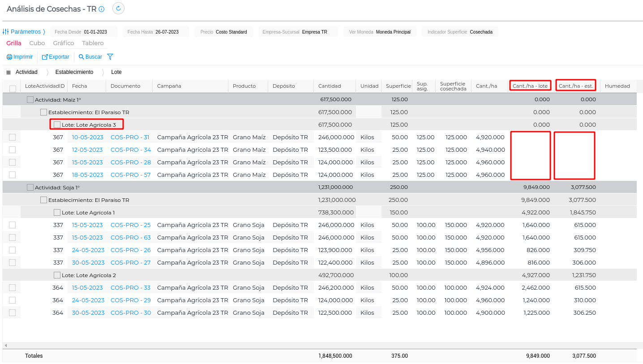643x364 pixels.
Task: Open the grouping grid icon beside Actividad
Action: click(x=9, y=72)
